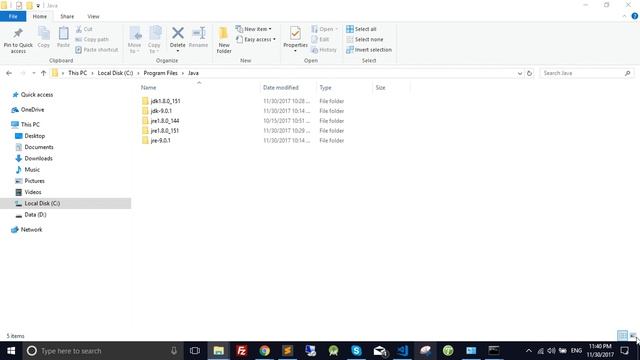Select the jdk1.8.0_151 folder
Image resolution: width=640 pixels, height=360 pixels.
pyautogui.click(x=165, y=101)
